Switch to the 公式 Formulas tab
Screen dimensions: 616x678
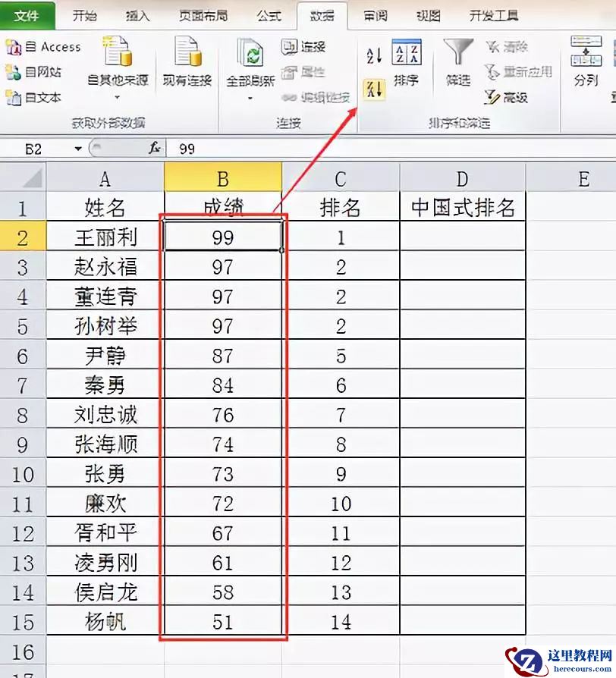click(269, 16)
